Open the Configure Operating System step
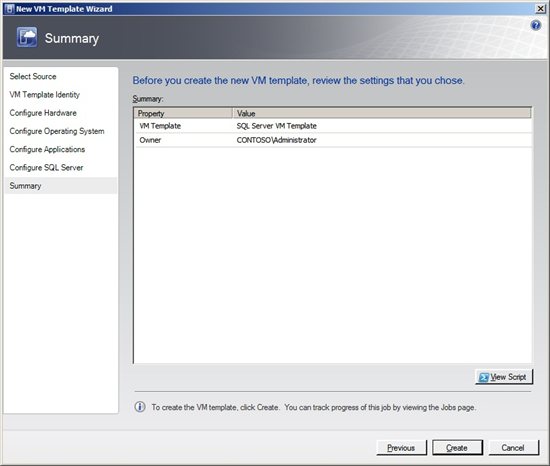The width and height of the screenshot is (550, 466). tap(57, 131)
